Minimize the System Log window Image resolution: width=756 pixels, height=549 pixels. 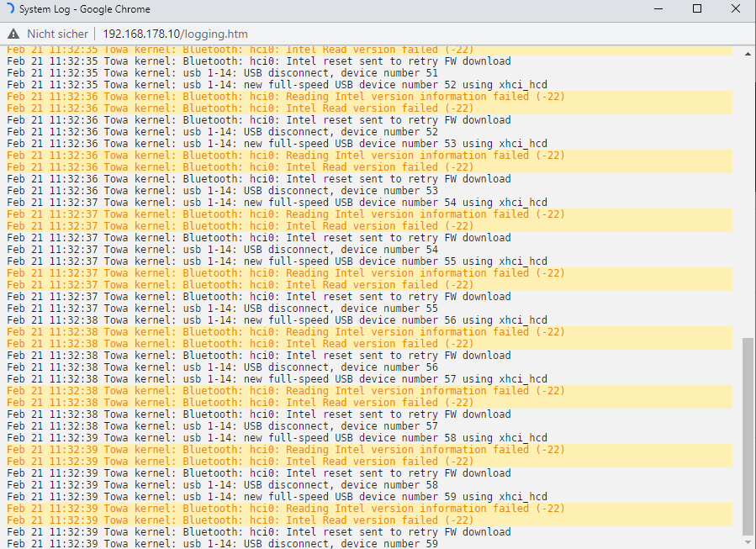[658, 8]
